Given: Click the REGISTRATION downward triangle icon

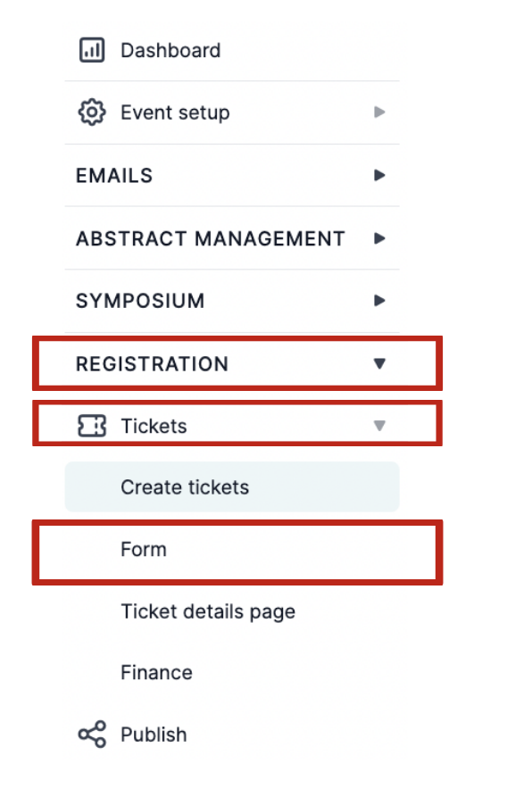Looking at the screenshot, I should (x=378, y=363).
